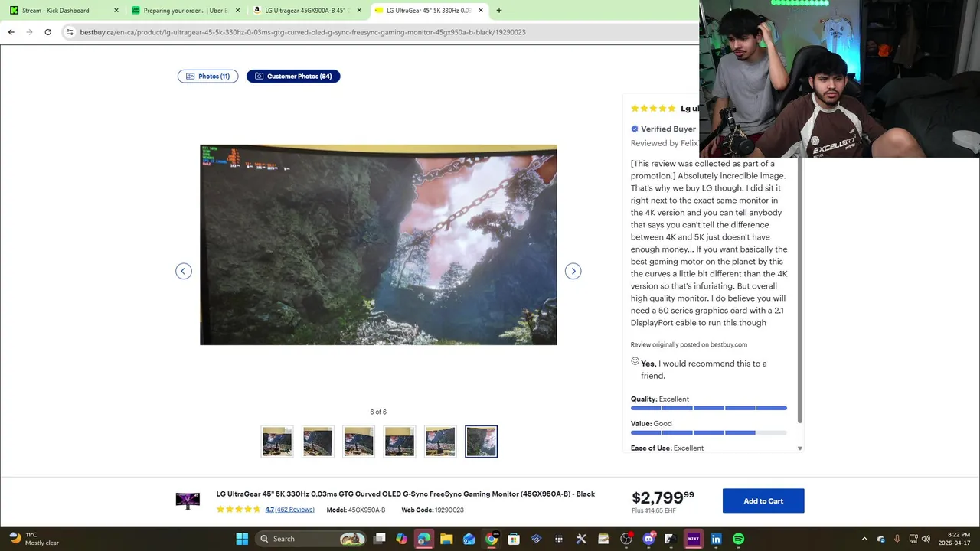Open the NZXT app from the taskbar
Image resolution: width=980 pixels, height=551 pixels.
pyautogui.click(x=694, y=539)
